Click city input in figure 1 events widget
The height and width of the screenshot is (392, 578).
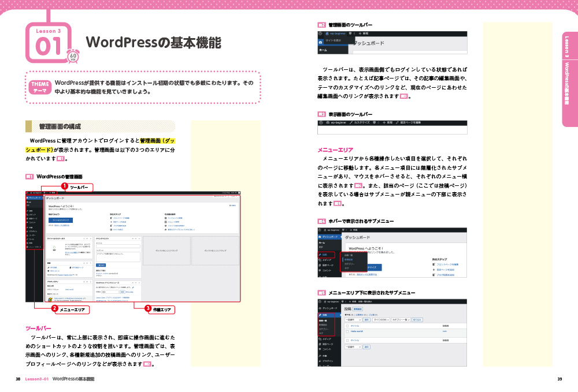coord(110,292)
